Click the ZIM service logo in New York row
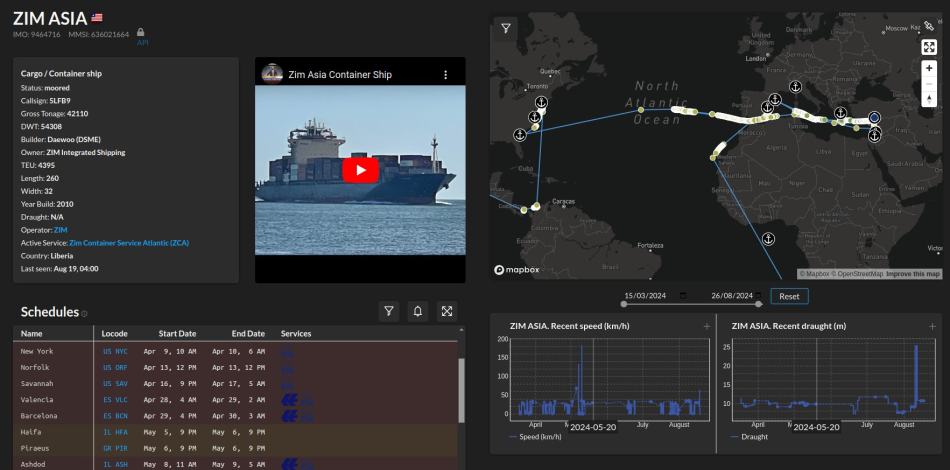This screenshot has width=950, height=470. pos(287,351)
